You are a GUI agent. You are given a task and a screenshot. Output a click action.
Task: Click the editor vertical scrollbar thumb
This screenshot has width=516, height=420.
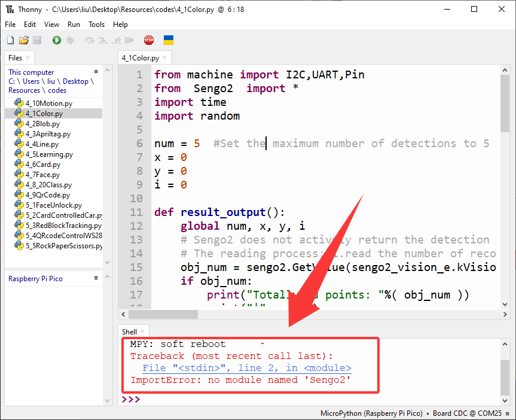(x=505, y=104)
